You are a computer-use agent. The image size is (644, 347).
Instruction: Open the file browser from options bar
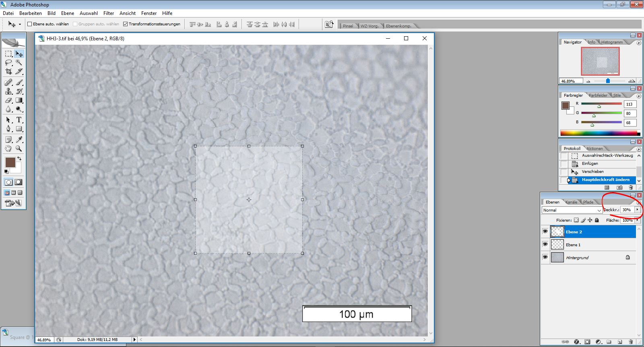coord(329,24)
